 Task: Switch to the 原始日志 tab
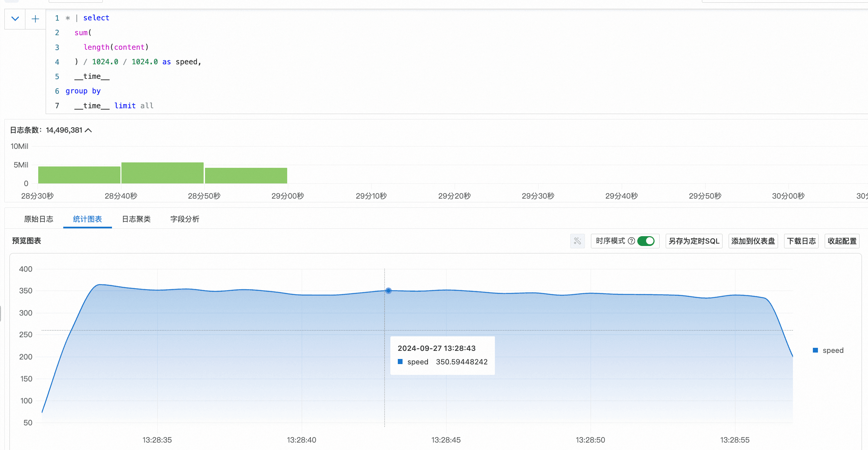39,219
